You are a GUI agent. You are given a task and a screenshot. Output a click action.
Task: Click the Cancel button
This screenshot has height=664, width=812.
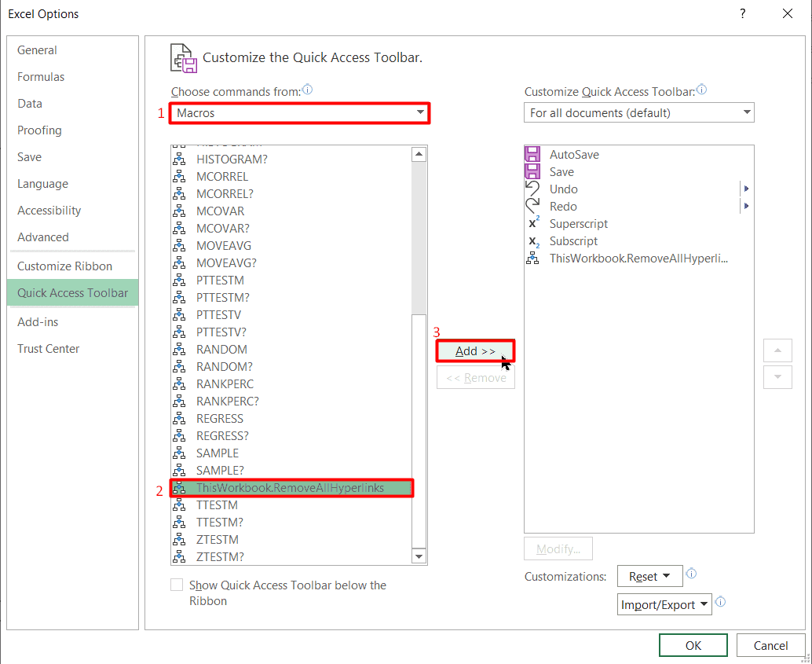tap(770, 645)
